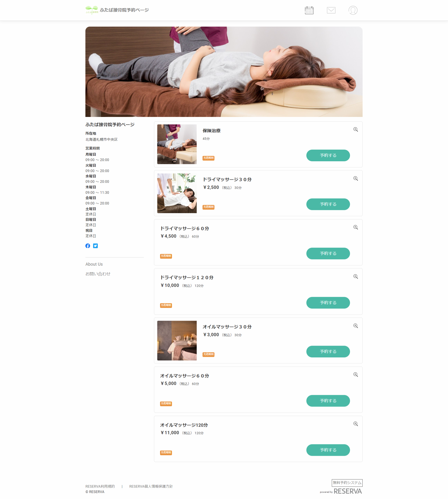Screen dimensions: 448x499
Task: Open the お問い合わせ contact link
Action: pos(98,274)
